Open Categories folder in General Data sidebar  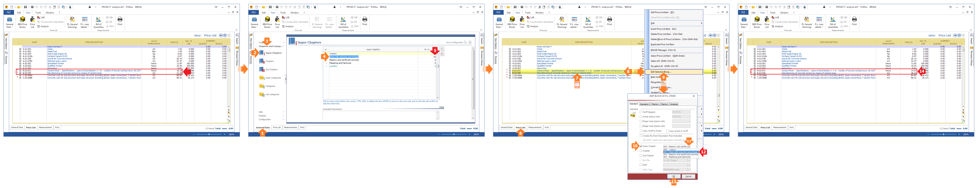(x=267, y=86)
